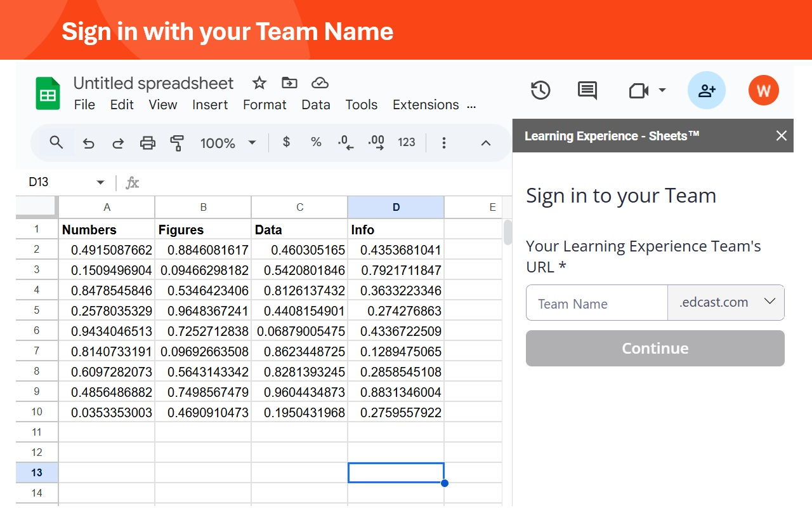This screenshot has height=508, width=812.
Task: Click the Continue button
Action: pos(655,348)
